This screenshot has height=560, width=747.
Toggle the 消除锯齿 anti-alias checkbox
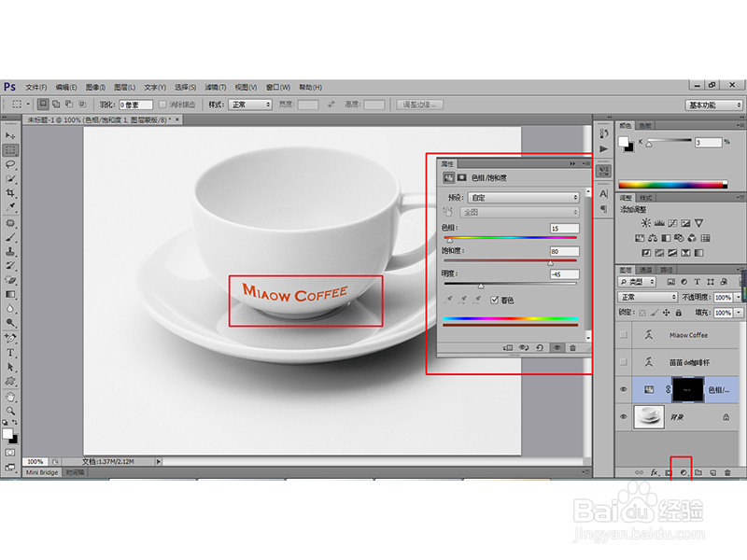click(x=162, y=105)
